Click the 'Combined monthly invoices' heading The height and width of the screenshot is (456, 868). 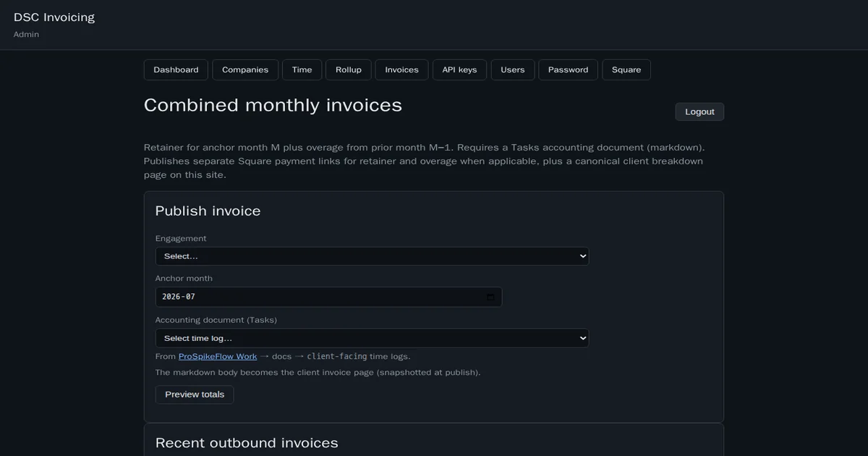pyautogui.click(x=273, y=105)
